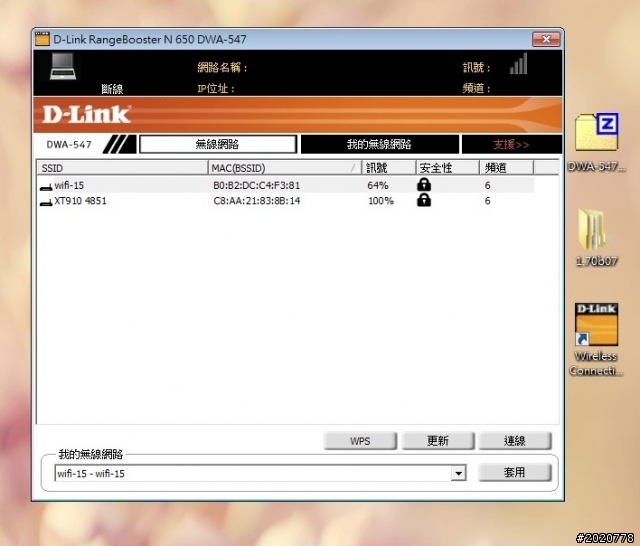
Task: Click the 套用 apply button
Action: pos(514,473)
